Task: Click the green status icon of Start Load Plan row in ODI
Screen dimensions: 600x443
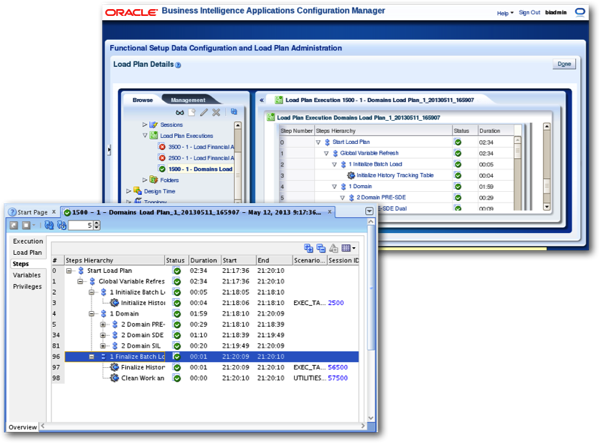Action: [176, 271]
